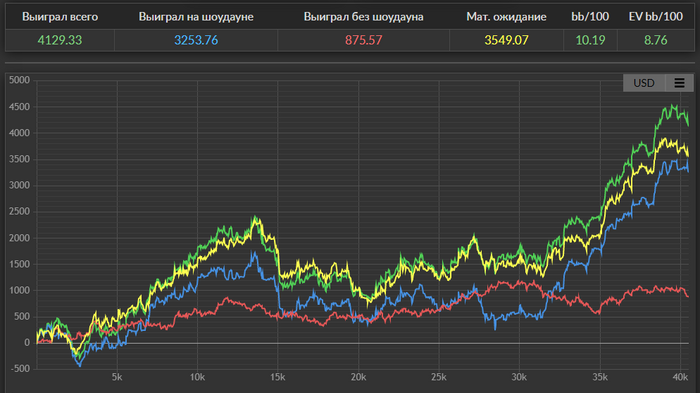Screen dimensions: 700x393
Task: Select the blue 3253.76 showdown value
Action: tap(196, 40)
